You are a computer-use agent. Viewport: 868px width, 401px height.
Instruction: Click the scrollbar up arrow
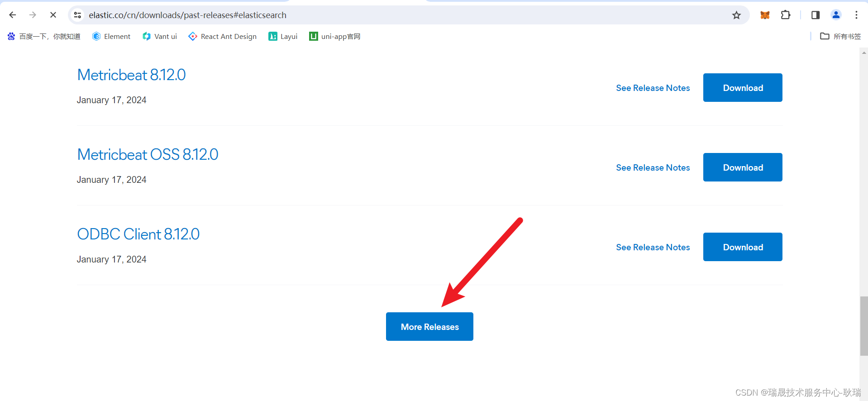click(x=864, y=53)
